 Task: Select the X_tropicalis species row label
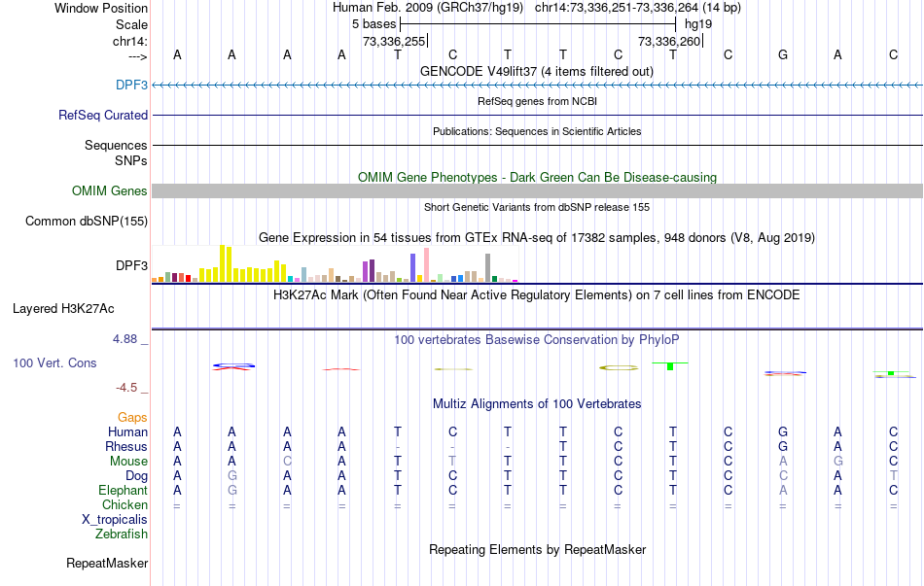(115, 520)
